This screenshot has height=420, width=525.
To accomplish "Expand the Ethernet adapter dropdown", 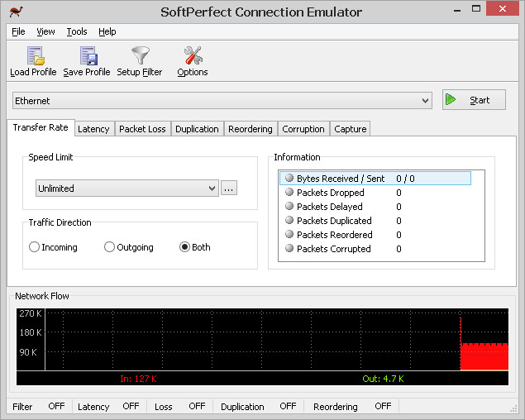I will 425,101.
